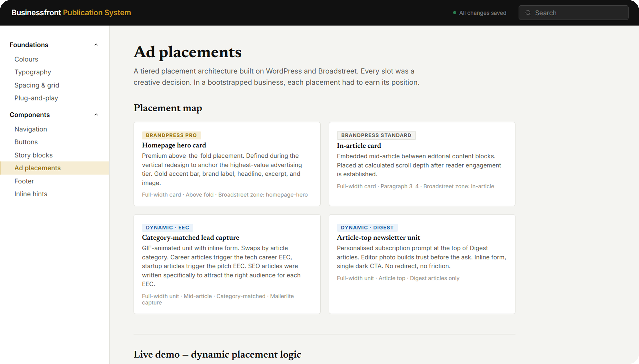Click the Broadstreet zone: in-article meta text
This screenshot has height=364, width=639.
point(459,186)
